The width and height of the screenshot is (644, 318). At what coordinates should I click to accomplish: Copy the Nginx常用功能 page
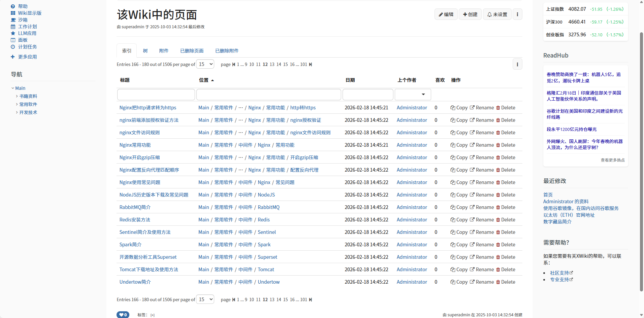coord(460,145)
